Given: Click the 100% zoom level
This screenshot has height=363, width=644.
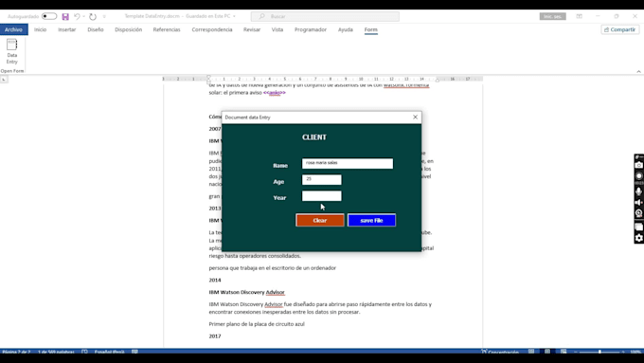Looking at the screenshot, I should (635, 352).
